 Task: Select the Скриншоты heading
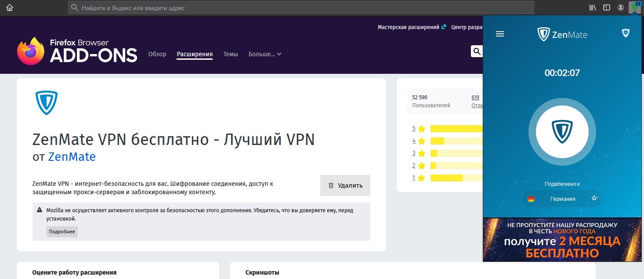point(262,272)
